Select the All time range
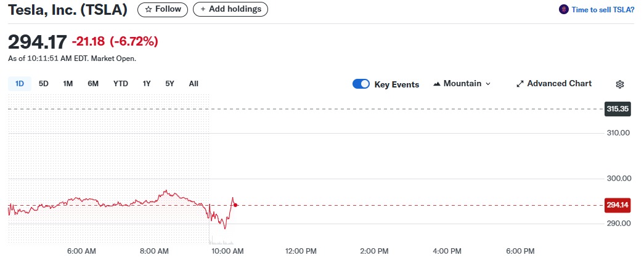 pyautogui.click(x=194, y=84)
